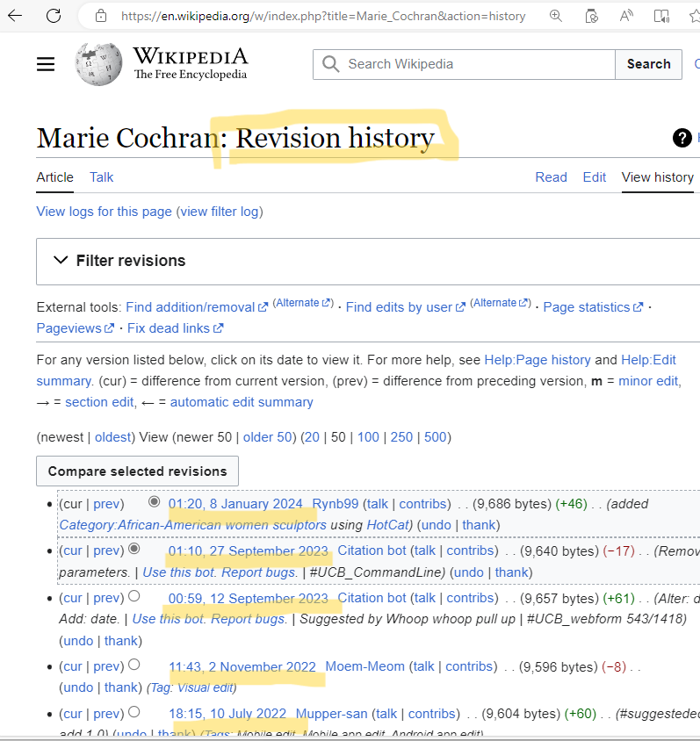Select radio for 8 January 2024 revision
The width and height of the screenshot is (700, 741).
click(154, 502)
